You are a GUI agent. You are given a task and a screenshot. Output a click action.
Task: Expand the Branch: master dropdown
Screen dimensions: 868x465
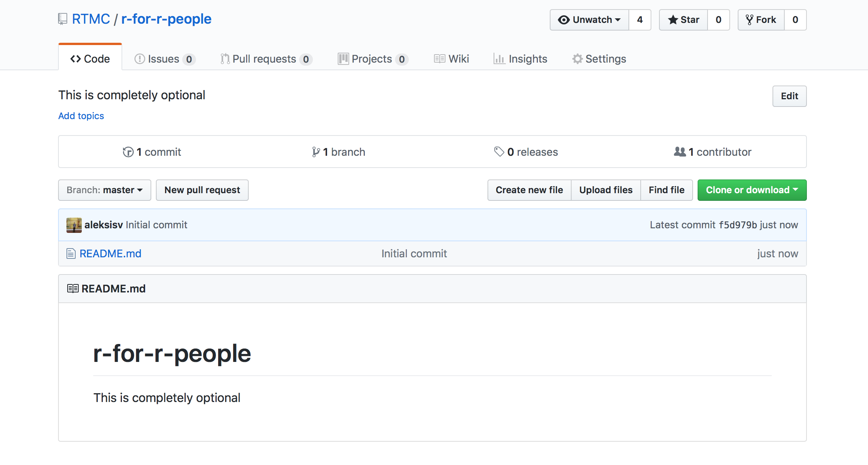[105, 190]
